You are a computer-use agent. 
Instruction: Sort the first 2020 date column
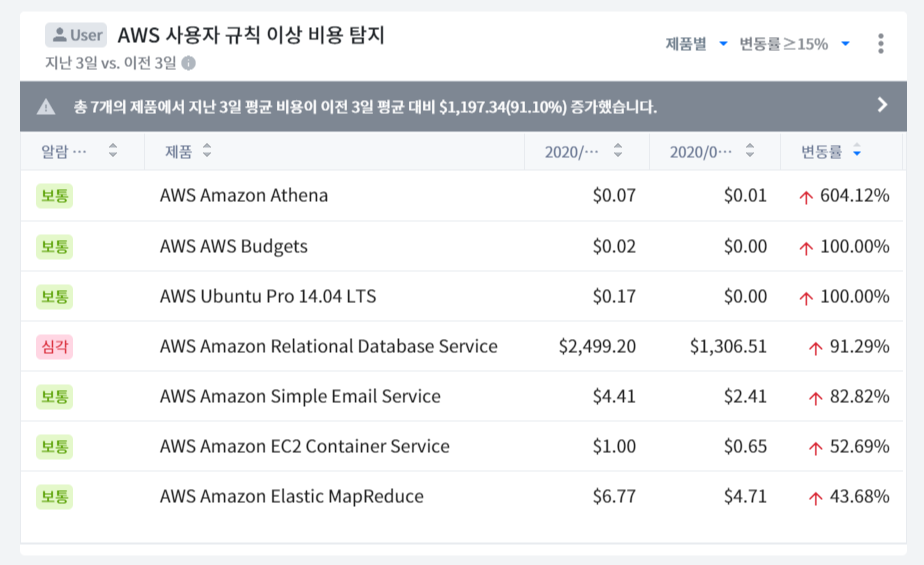click(x=618, y=151)
